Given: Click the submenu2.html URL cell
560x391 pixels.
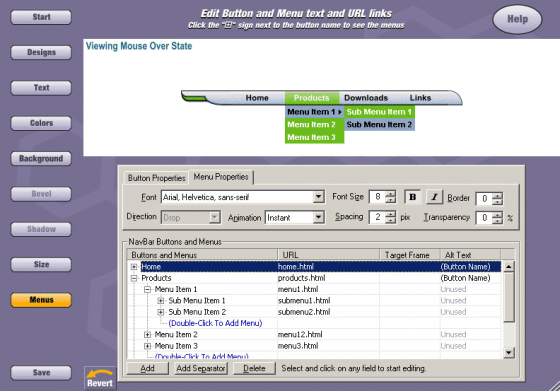Looking at the screenshot, I should pyautogui.click(x=328, y=312).
